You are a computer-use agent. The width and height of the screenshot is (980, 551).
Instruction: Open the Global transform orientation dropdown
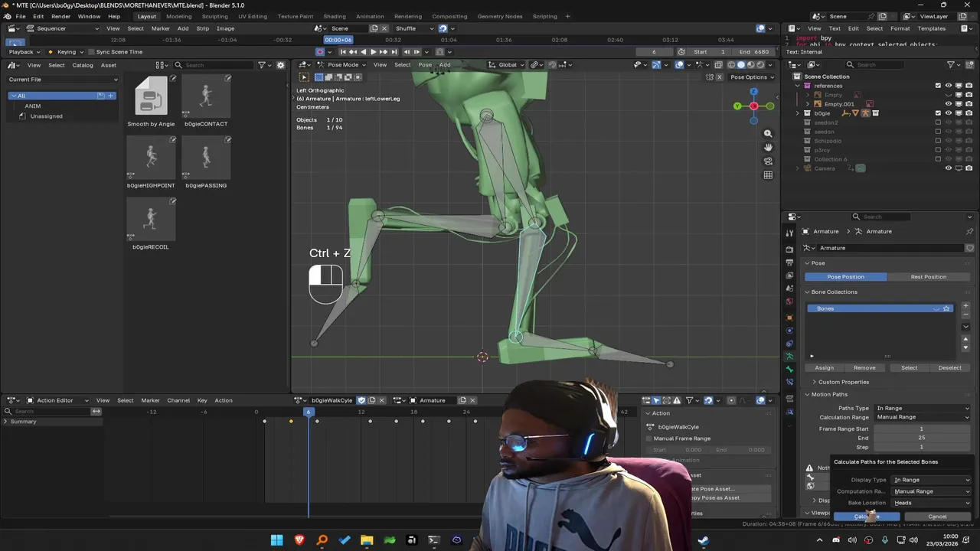click(506, 65)
